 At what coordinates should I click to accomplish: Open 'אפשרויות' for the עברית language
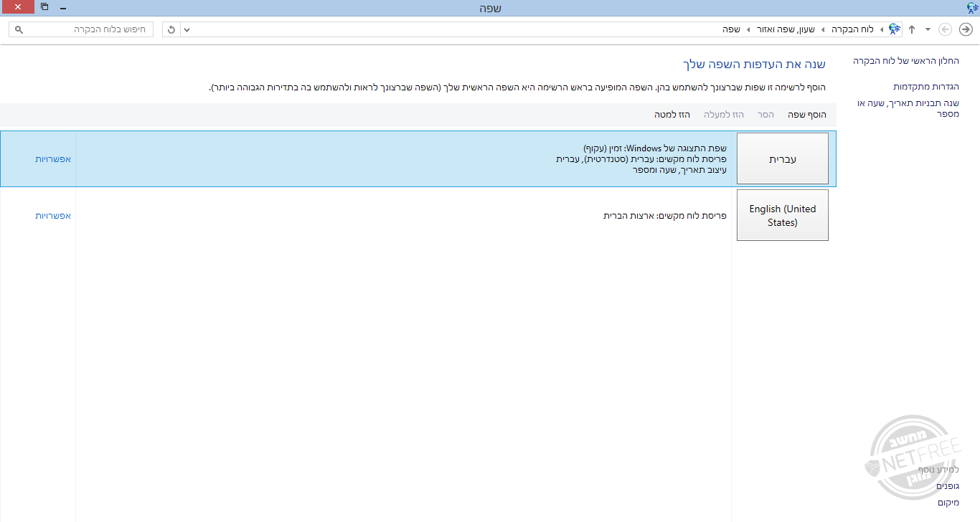(53, 158)
